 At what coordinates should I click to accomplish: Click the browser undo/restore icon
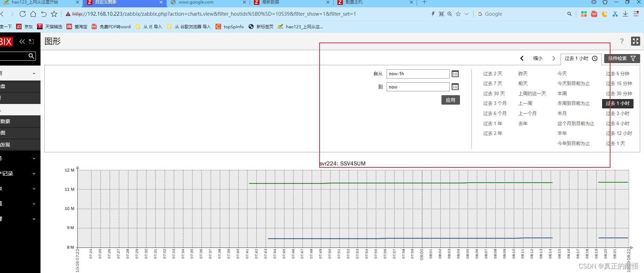[x=44, y=14]
